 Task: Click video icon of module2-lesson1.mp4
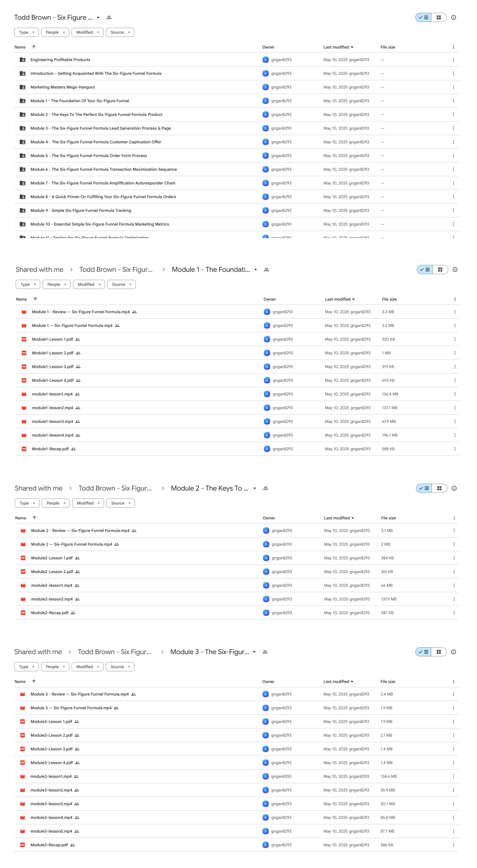pos(23,585)
